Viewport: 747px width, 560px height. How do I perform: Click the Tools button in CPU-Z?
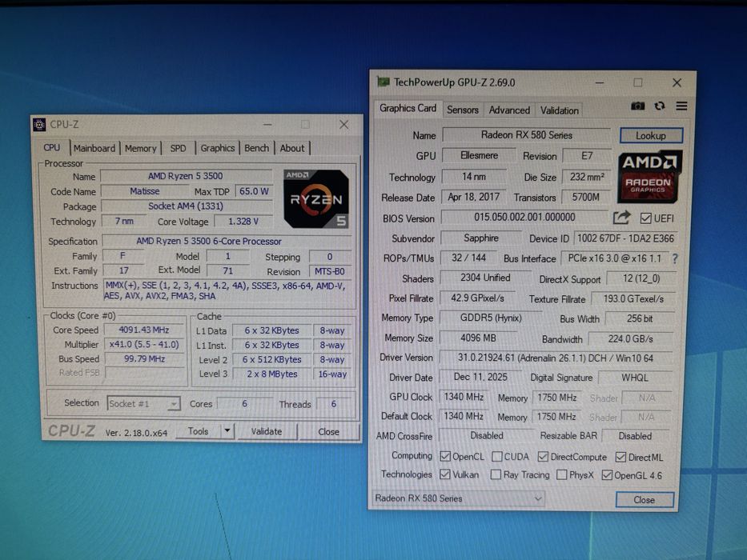coord(199,431)
